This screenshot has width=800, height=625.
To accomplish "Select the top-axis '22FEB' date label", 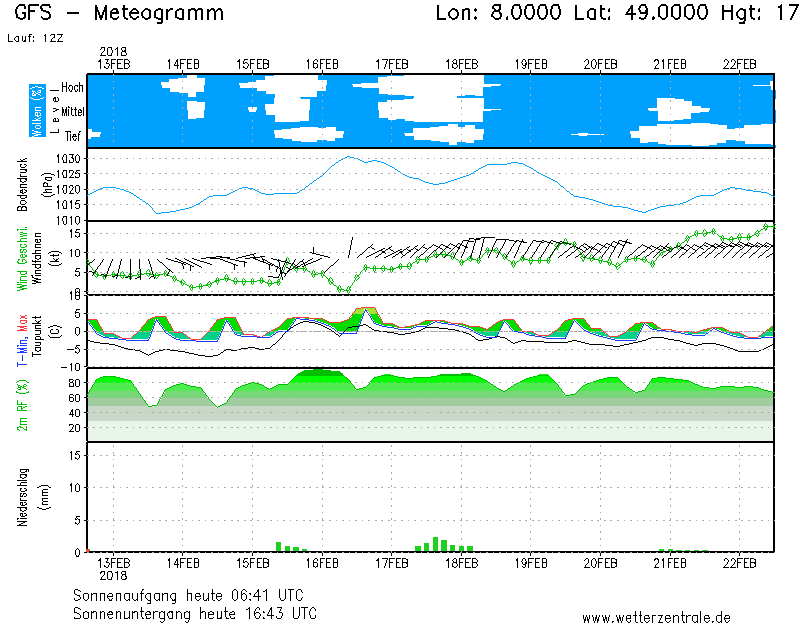I will (739, 65).
